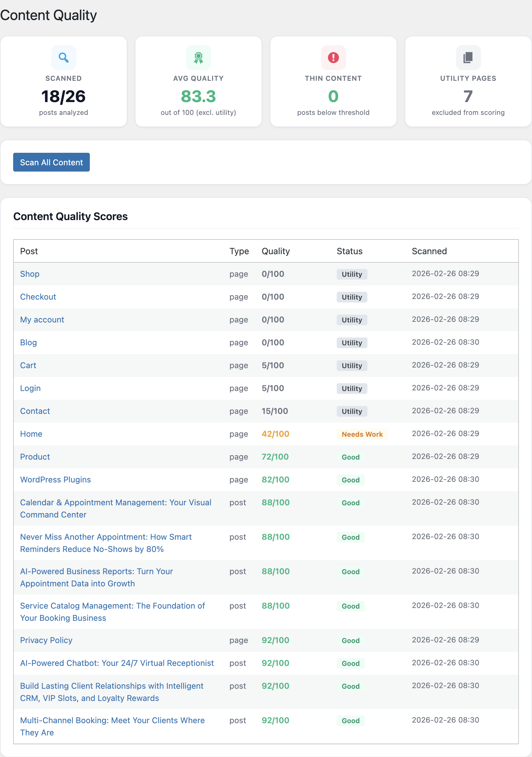Click the Good badge in Product row
The height and width of the screenshot is (757, 532).
[350, 457]
